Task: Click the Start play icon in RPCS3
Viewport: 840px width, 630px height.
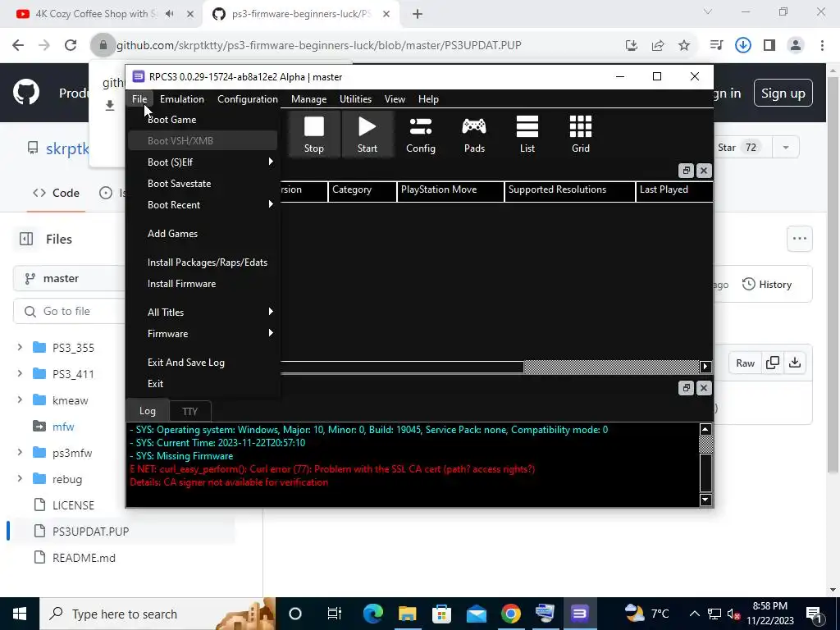Action: [367, 127]
